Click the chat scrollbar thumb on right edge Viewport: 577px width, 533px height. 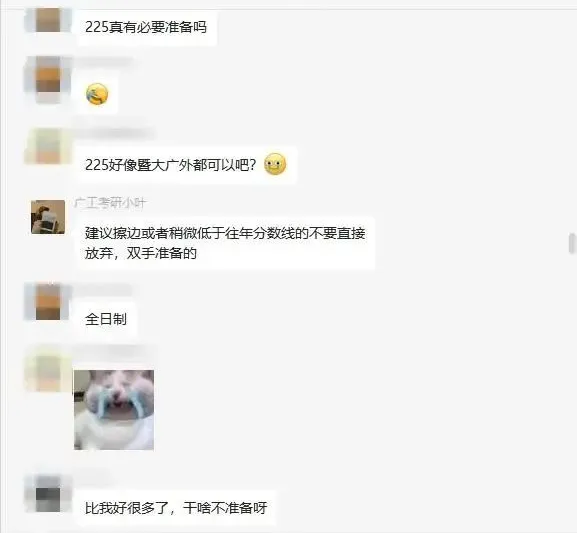coord(572,243)
